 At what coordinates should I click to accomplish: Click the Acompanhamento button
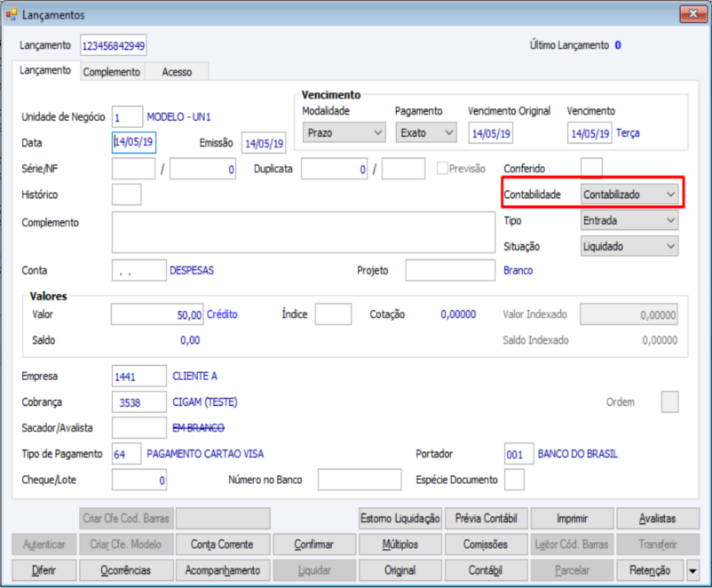tap(223, 570)
